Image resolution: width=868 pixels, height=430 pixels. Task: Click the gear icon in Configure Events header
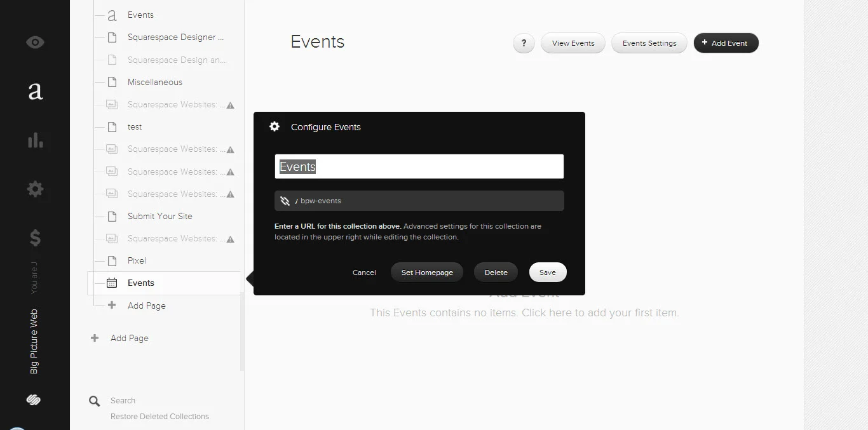[x=274, y=126]
